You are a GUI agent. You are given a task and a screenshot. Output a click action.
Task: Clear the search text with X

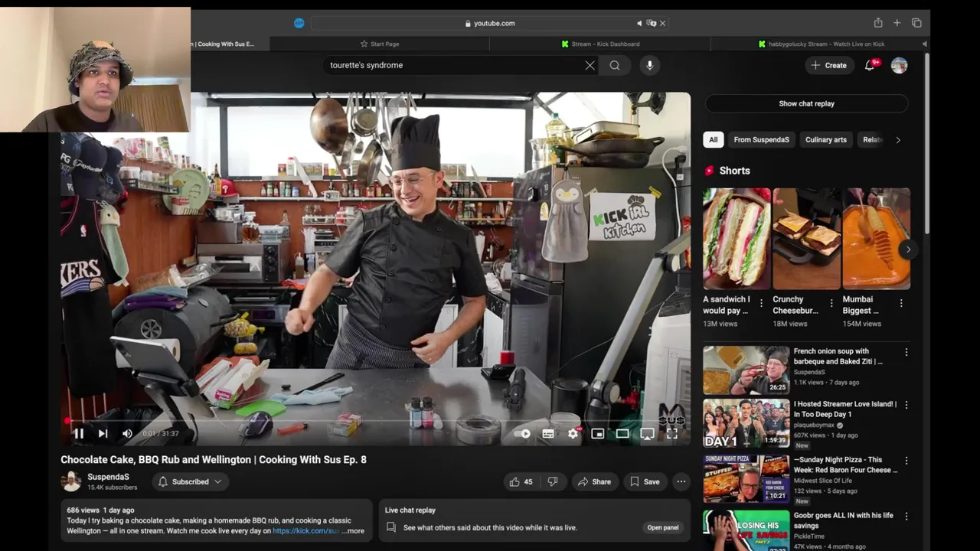click(590, 65)
